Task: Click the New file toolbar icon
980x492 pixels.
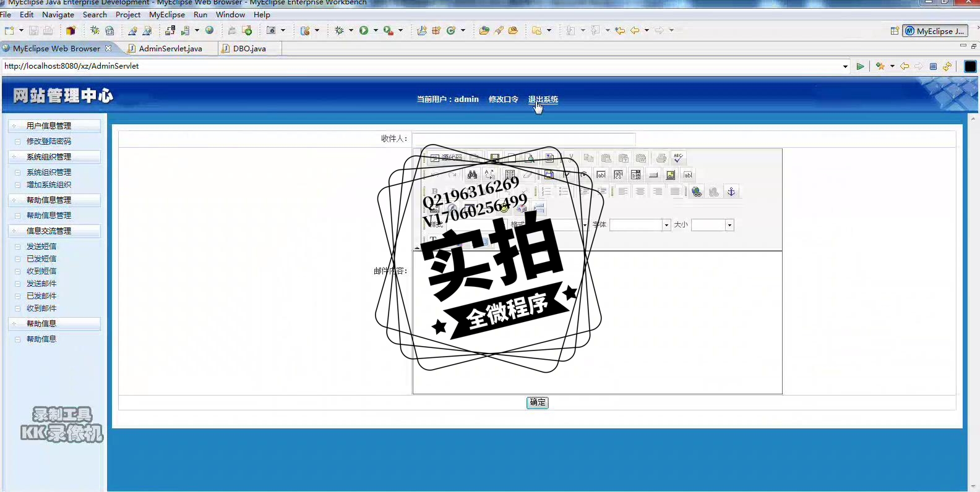Action: (9, 30)
